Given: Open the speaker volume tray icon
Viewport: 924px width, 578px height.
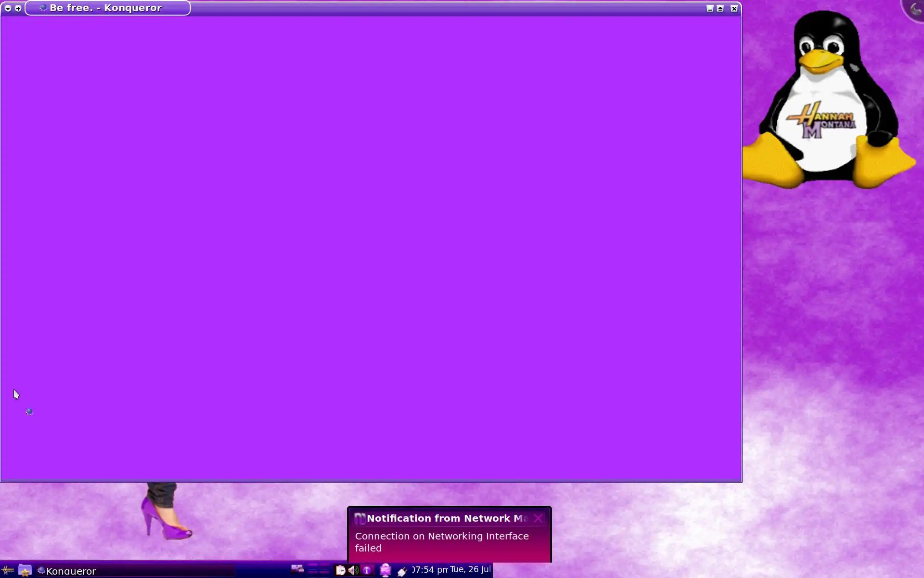Looking at the screenshot, I should (x=353, y=570).
